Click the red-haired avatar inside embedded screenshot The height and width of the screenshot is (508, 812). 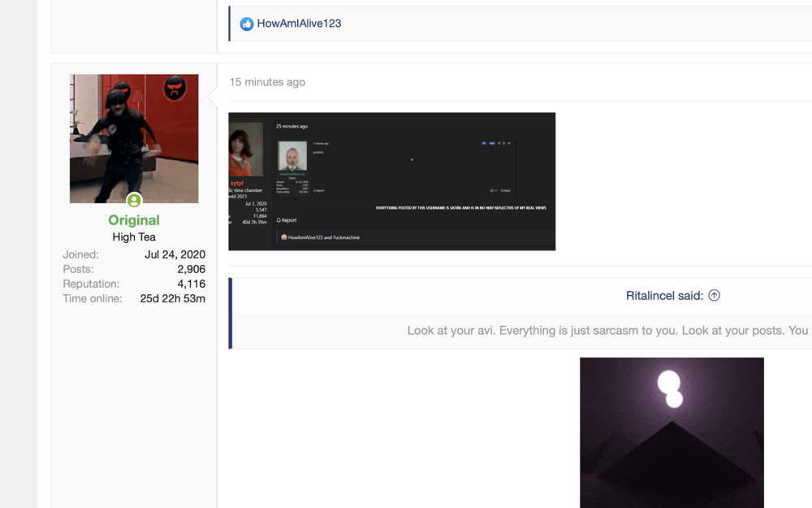245,149
